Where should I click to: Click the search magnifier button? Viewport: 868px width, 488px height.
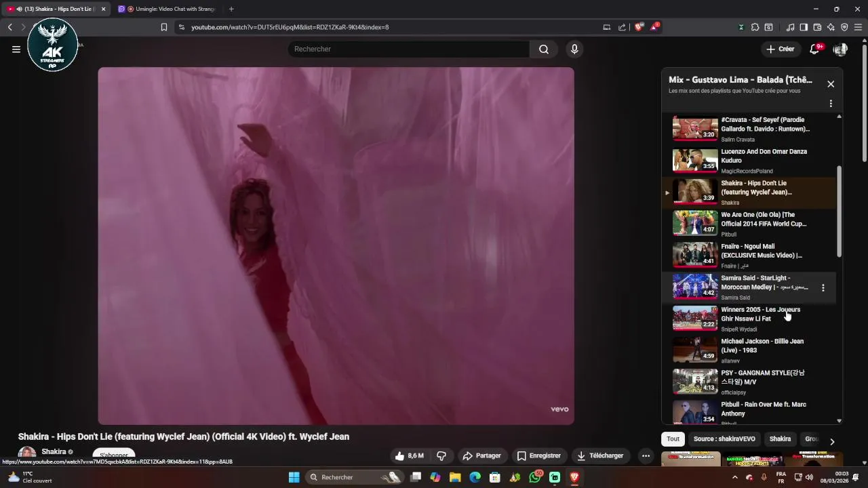pyautogui.click(x=544, y=49)
